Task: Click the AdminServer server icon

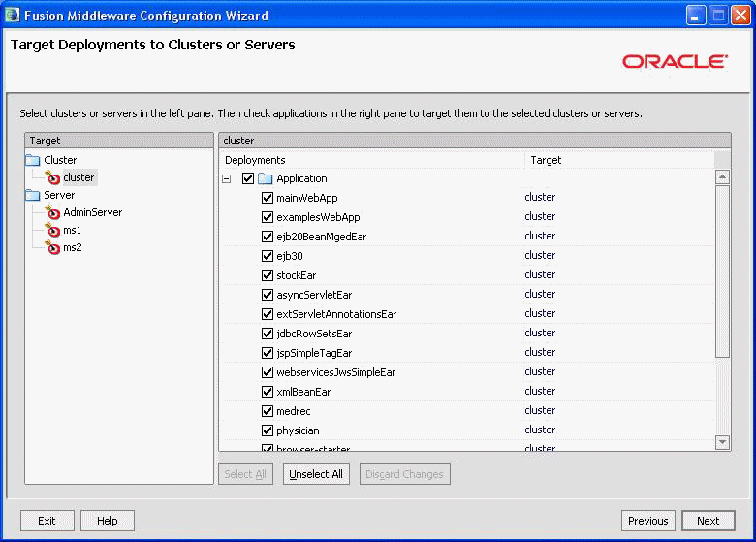Action: [52, 212]
